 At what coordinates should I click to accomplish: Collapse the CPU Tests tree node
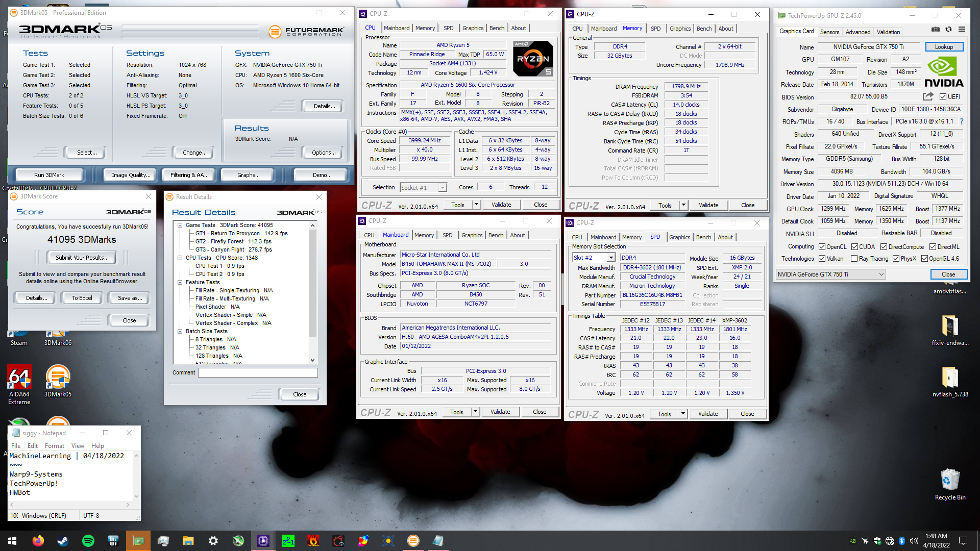pos(180,258)
